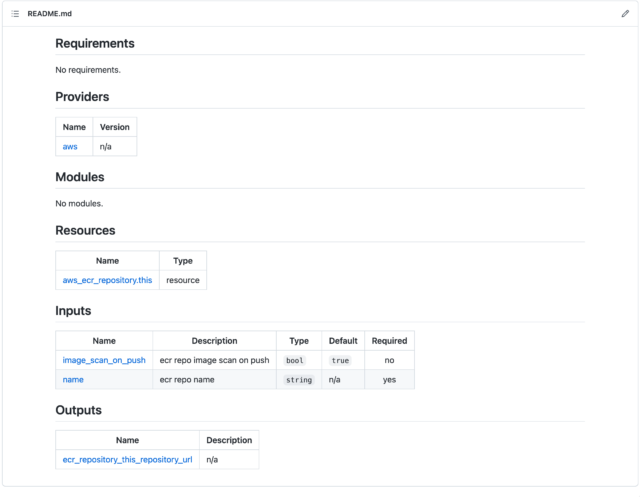Viewport: 640px width, 497px height.
Task: Open aws_ecr_repository.this resource link
Action: 107,280
